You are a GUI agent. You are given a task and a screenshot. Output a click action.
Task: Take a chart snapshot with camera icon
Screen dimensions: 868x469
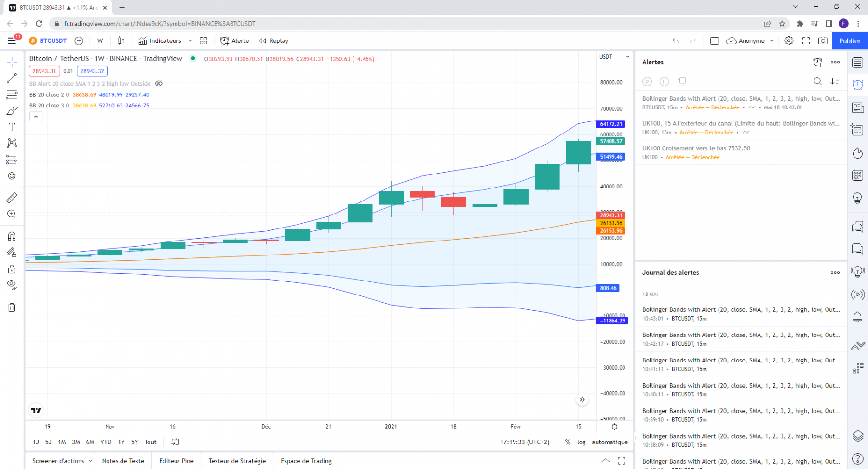823,41
